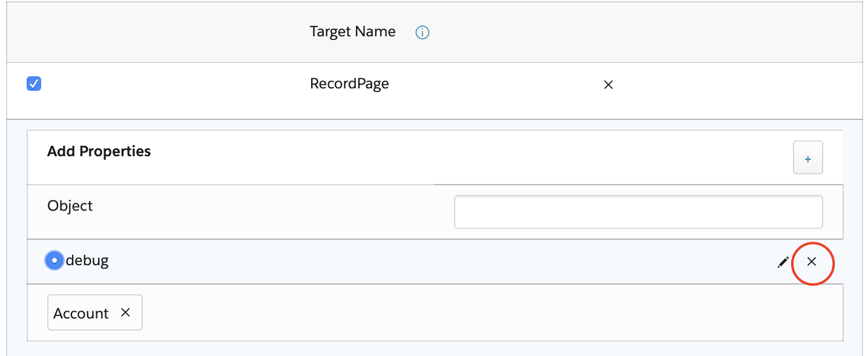Remove the Account pill with its X
This screenshot has height=356, width=868.
[x=126, y=312]
